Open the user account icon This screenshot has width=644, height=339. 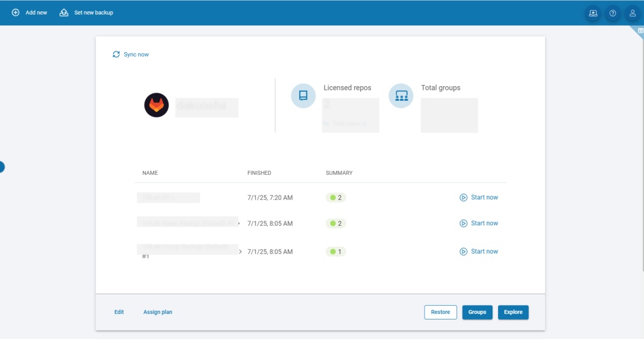(633, 13)
